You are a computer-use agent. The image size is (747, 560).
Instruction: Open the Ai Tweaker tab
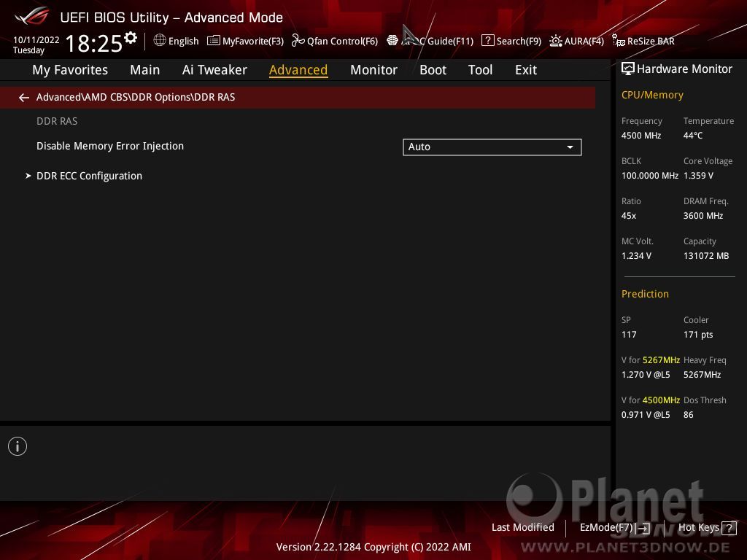214,70
